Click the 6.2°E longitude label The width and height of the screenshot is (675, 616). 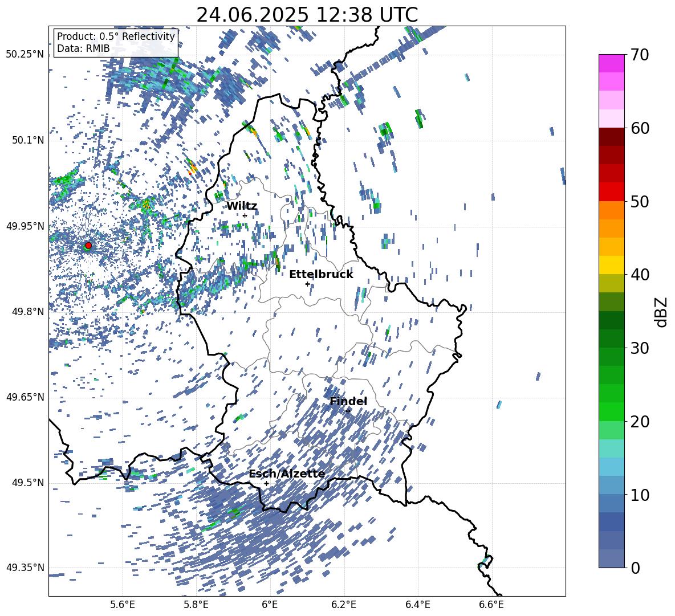pyautogui.click(x=344, y=605)
